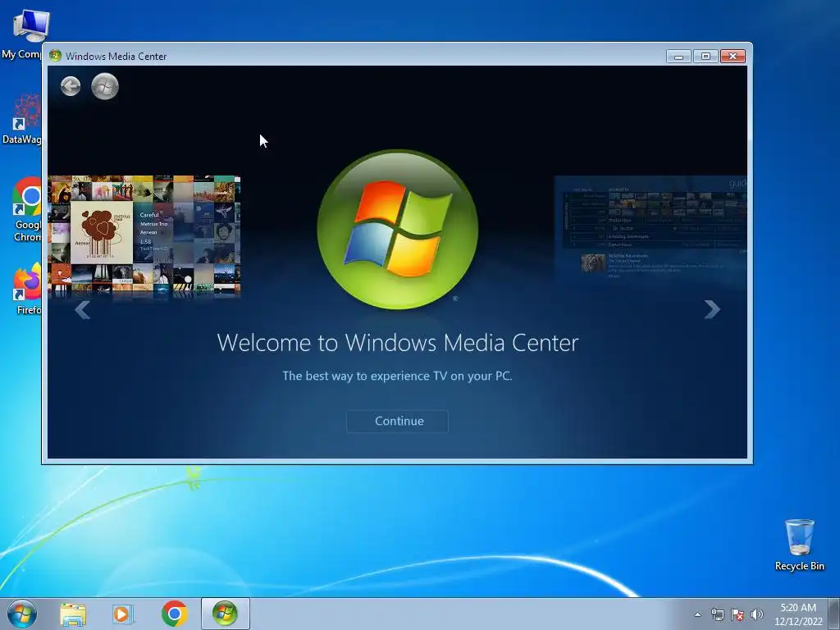This screenshot has height=630, width=840.
Task: Select Google Chrome desktop shortcut
Action: pyautogui.click(x=25, y=210)
